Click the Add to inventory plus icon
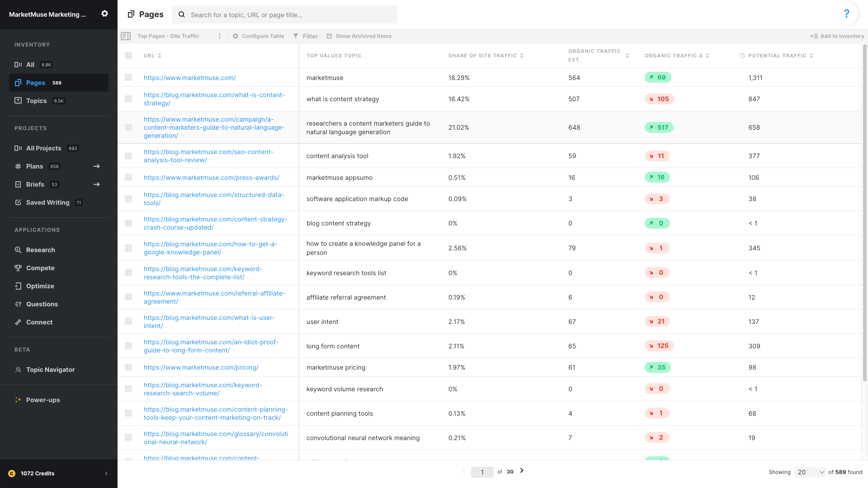This screenshot has height=488, width=868. pyautogui.click(x=814, y=36)
